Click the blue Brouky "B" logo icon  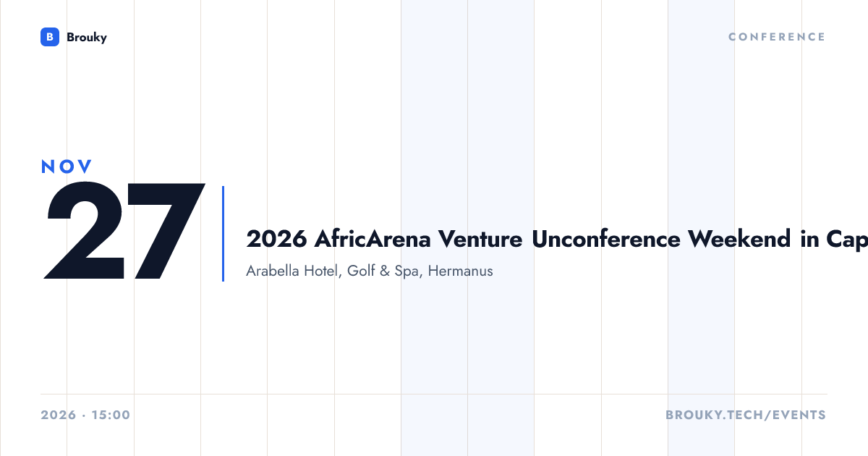point(50,37)
